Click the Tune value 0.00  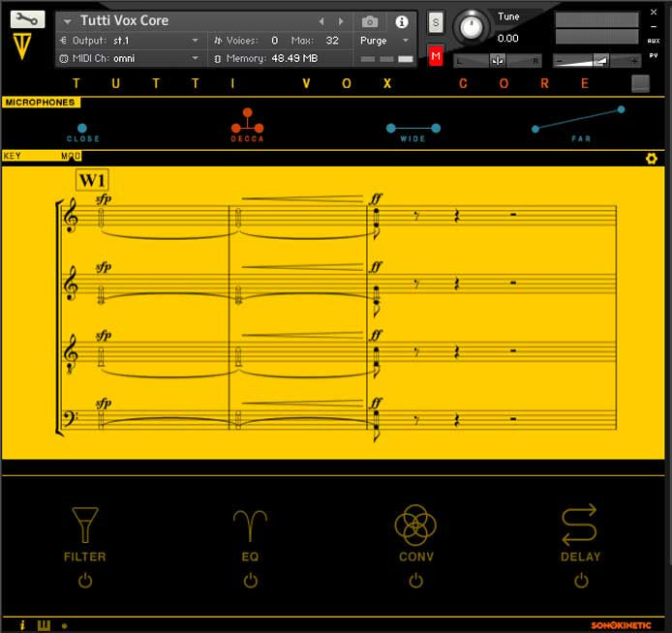point(507,39)
